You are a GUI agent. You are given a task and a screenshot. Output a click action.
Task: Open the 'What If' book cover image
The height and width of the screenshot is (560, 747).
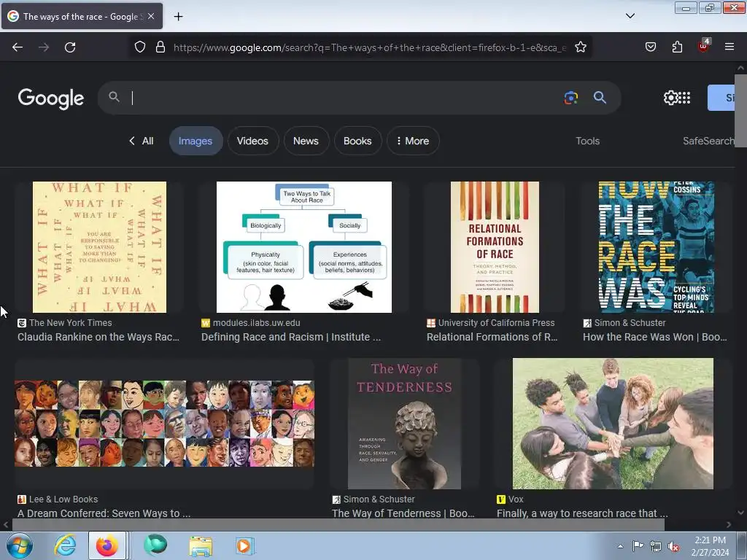pos(99,247)
